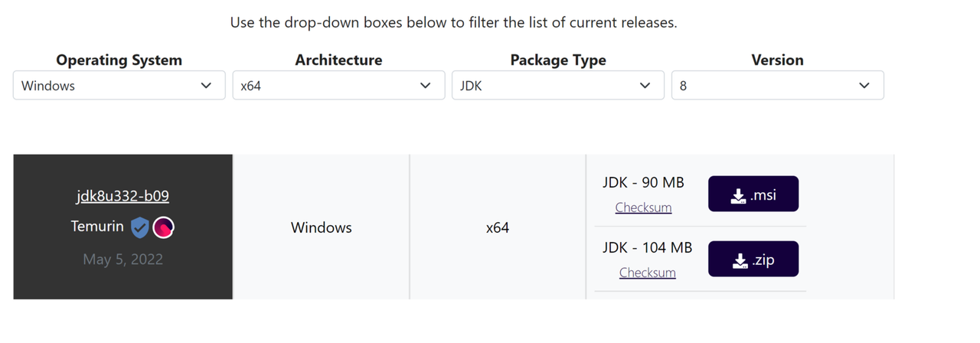Open the Package Type JDK dropdown
This screenshot has width=980, height=343.
557,86
